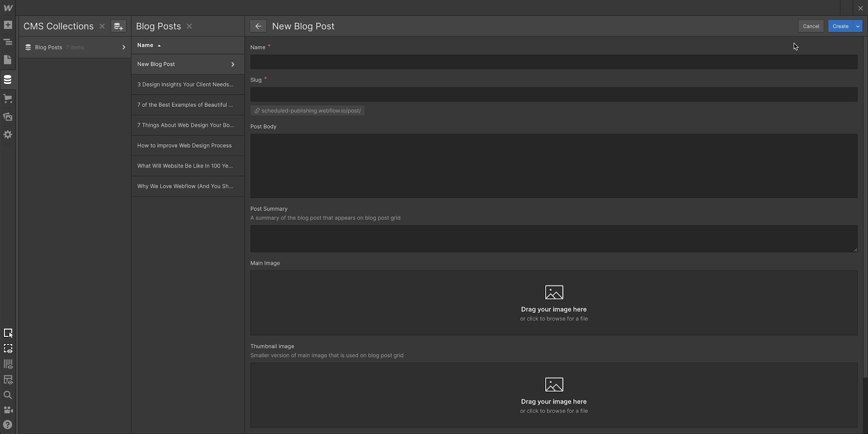The width and height of the screenshot is (868, 434).
Task: Toggle the X-ray mode icon
Action: coord(8,380)
